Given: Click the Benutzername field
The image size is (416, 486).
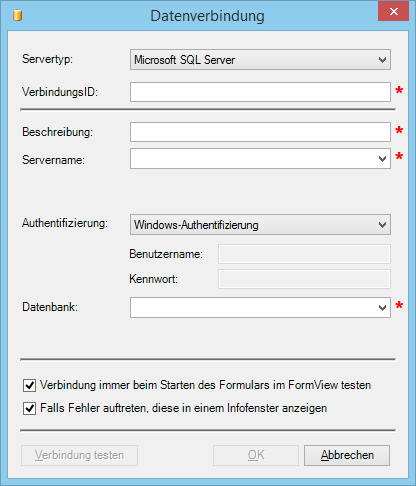Looking at the screenshot, I should (x=304, y=254).
